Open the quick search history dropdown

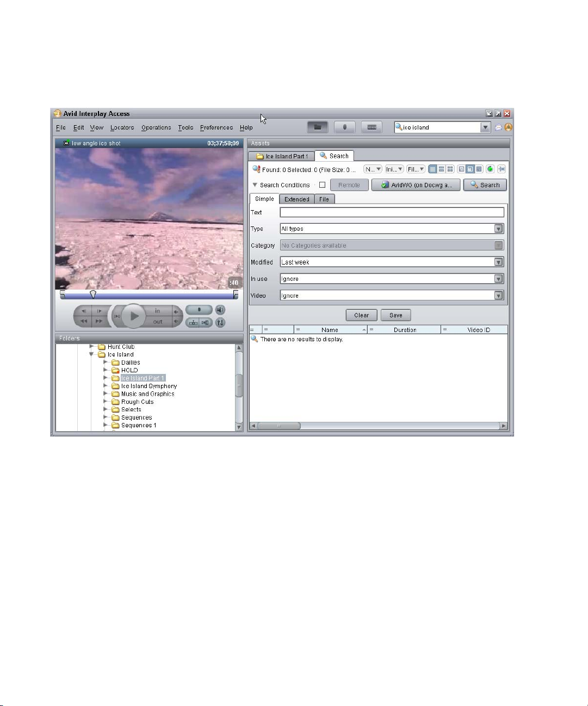(x=486, y=127)
